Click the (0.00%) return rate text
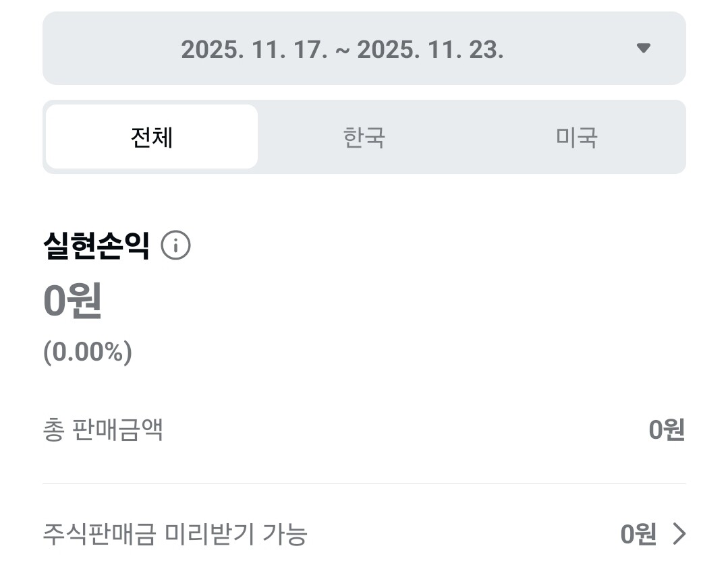 88,351
